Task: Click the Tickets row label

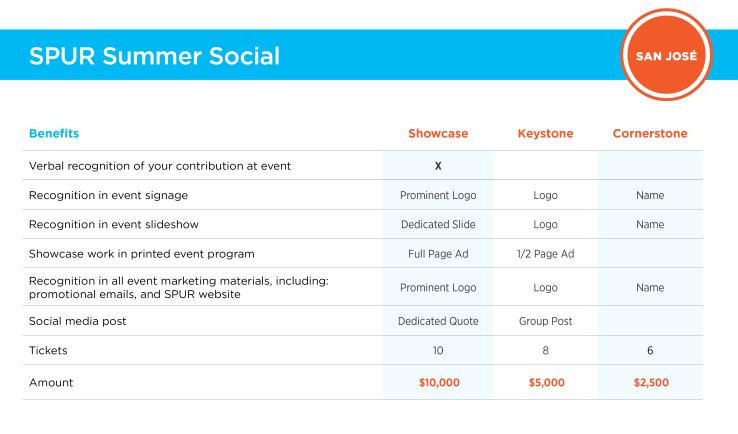Action: click(48, 350)
